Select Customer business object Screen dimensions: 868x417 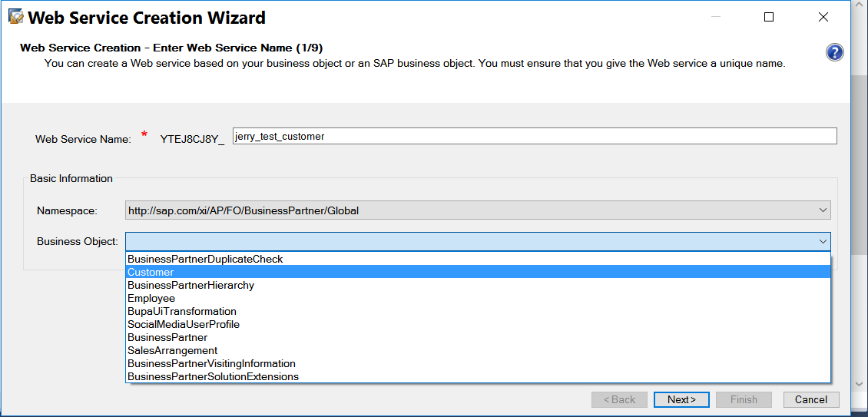click(479, 272)
